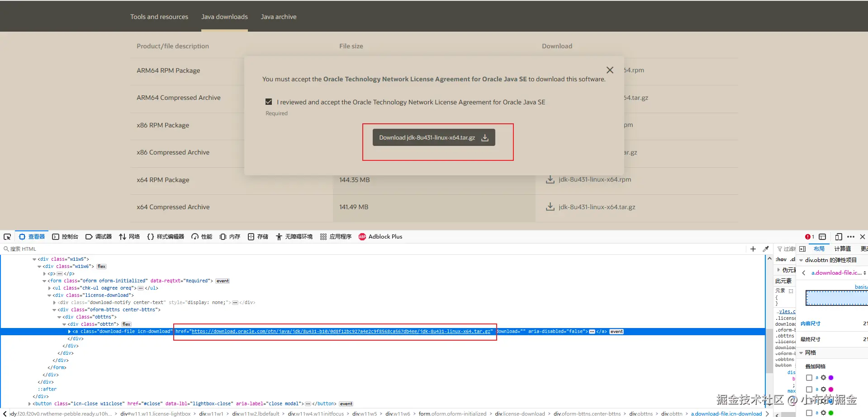
Task: Click the filter styles funnel icon
Action: (x=780, y=249)
